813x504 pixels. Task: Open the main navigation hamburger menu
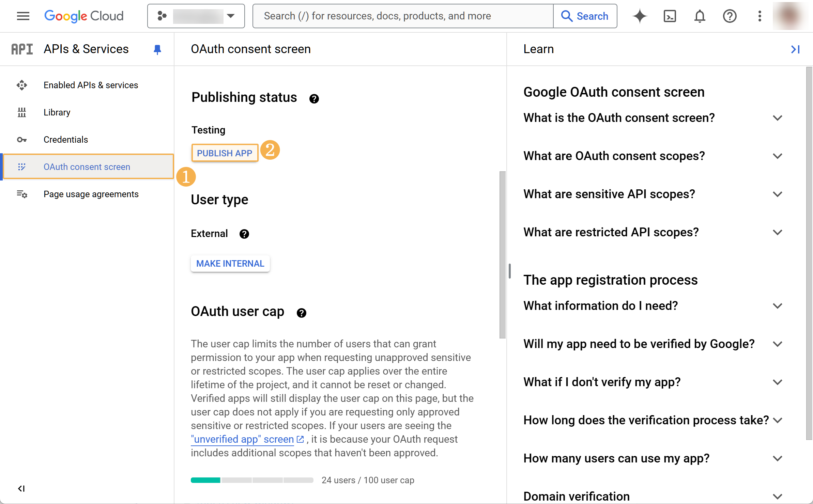[x=23, y=16]
